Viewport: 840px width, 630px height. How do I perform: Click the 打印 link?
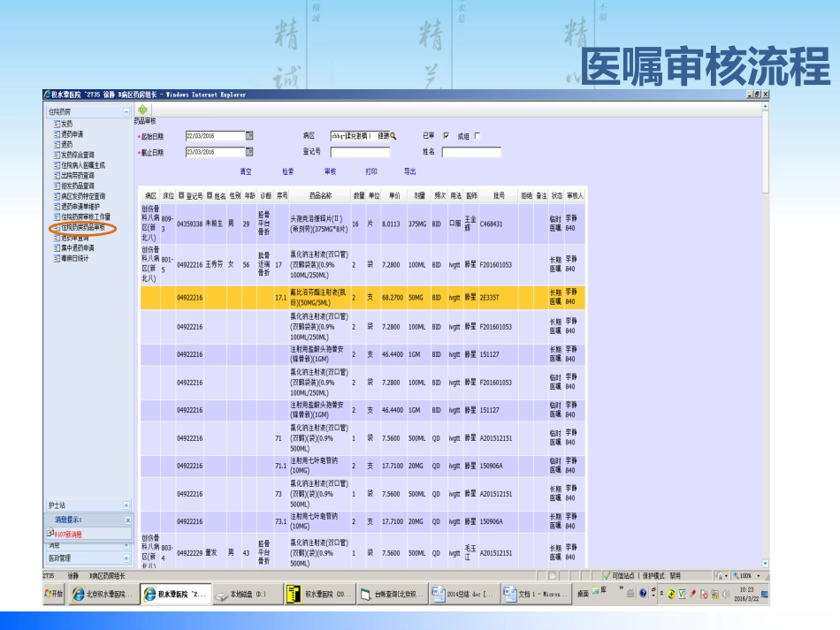[x=371, y=171]
